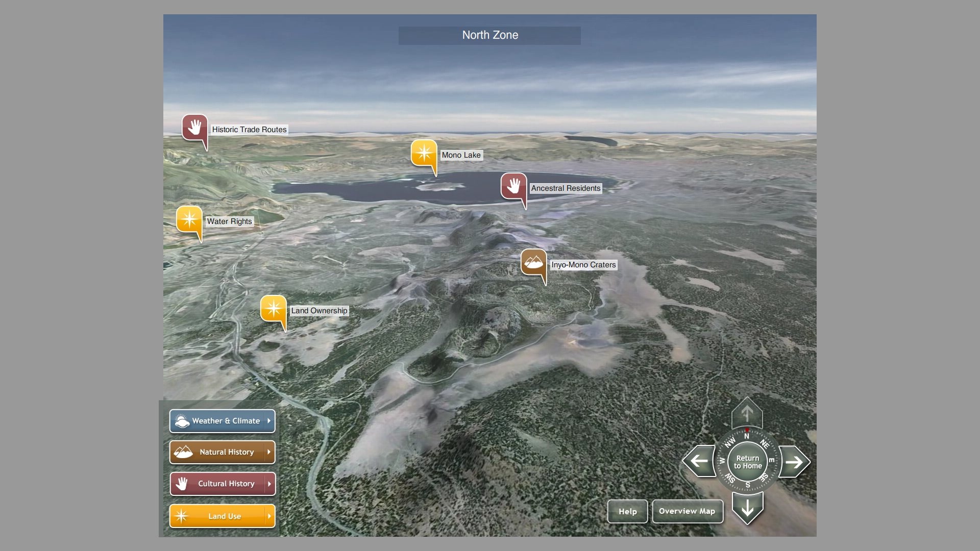The image size is (980, 551).
Task: Toggle the Cultural History layer button
Action: (x=217, y=484)
